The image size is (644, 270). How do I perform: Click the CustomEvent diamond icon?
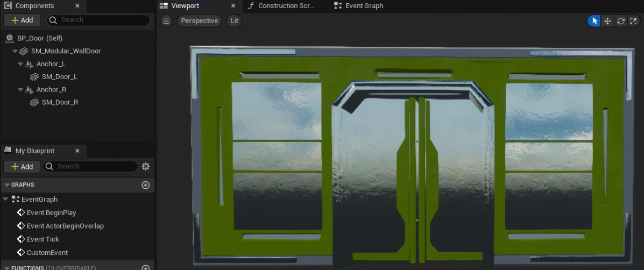21,253
